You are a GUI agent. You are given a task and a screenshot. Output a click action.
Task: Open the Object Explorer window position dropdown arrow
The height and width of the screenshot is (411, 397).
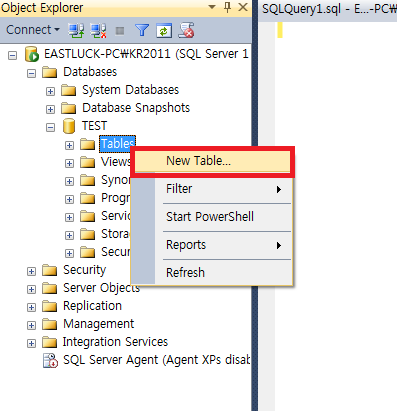[212, 7]
